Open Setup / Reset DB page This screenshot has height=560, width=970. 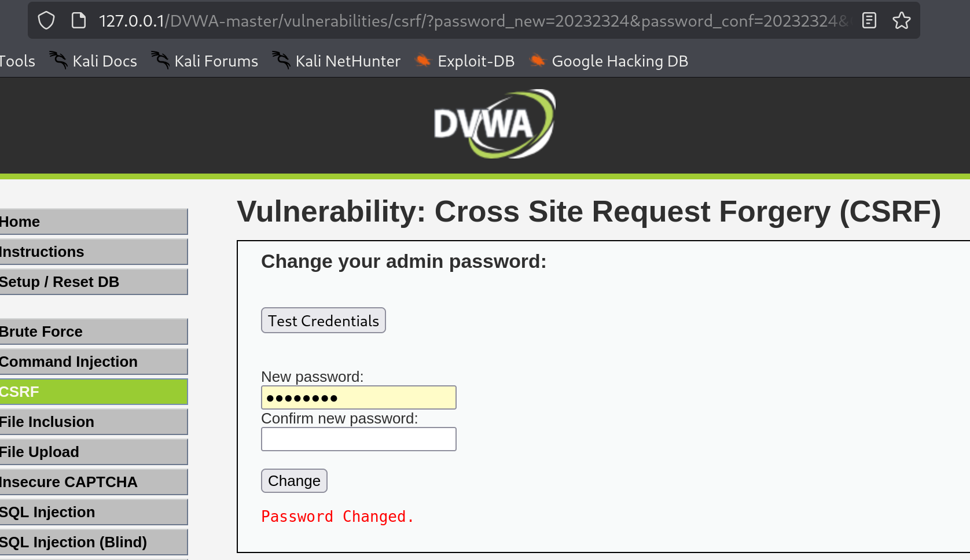click(93, 282)
